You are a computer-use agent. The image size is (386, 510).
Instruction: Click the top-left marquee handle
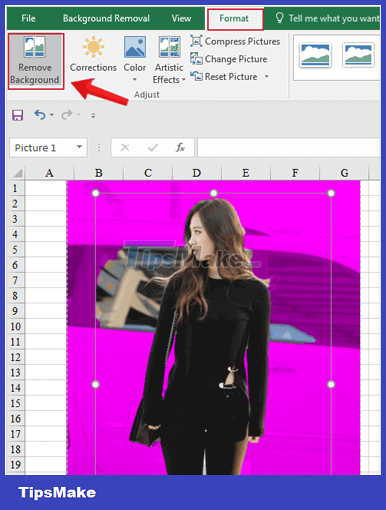(x=96, y=193)
